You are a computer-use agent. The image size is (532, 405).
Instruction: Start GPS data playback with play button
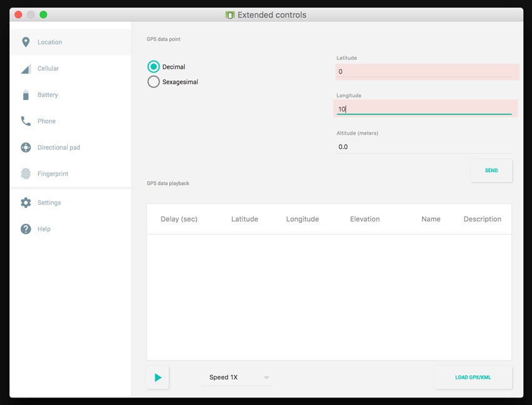(158, 377)
